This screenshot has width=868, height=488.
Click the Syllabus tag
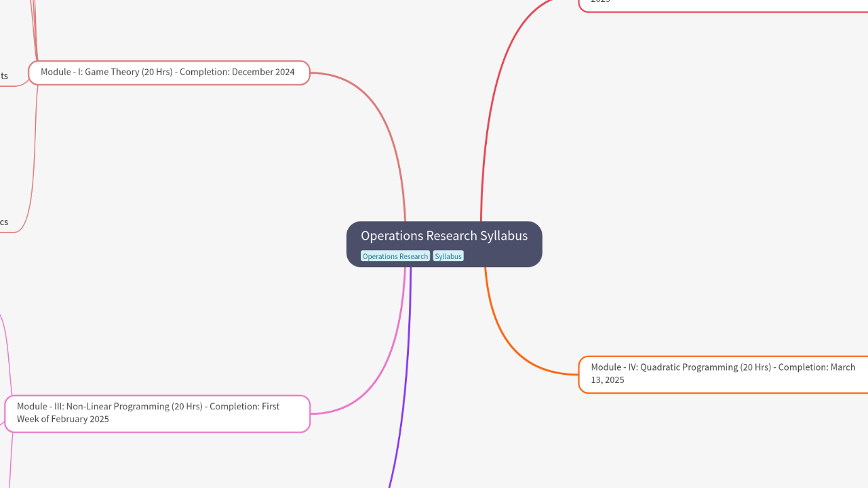[448, 256]
